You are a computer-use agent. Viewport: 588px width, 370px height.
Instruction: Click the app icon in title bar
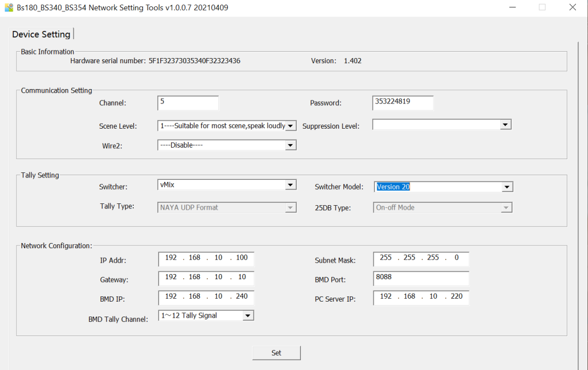[x=8, y=7]
